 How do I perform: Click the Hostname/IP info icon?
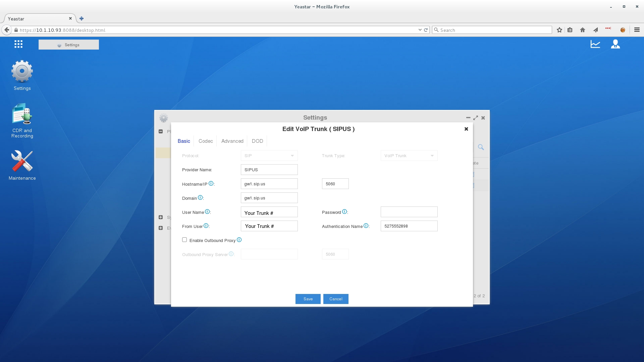coord(211,183)
